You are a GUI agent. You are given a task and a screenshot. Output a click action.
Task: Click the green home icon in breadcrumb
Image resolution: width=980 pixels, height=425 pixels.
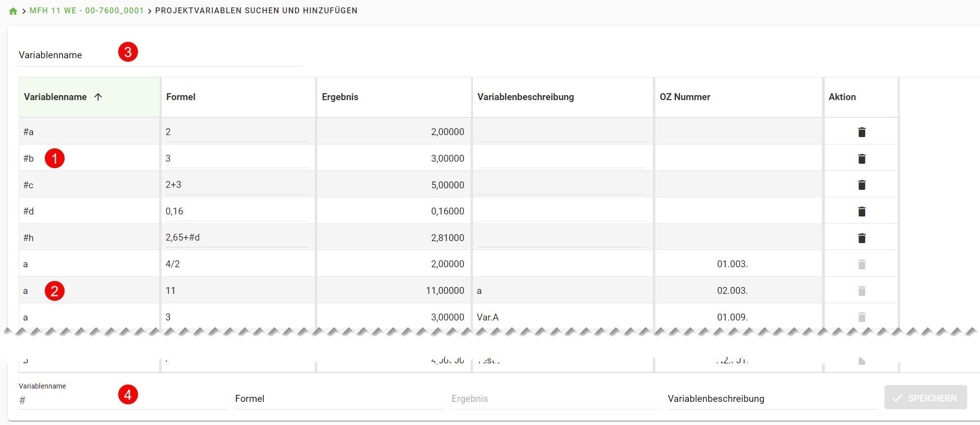click(x=13, y=11)
